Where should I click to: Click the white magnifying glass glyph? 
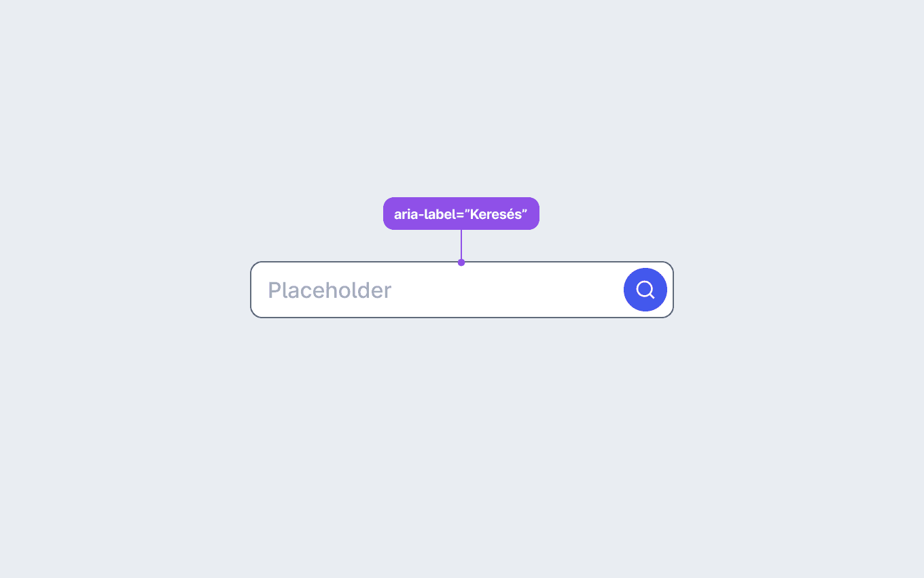[645, 290]
